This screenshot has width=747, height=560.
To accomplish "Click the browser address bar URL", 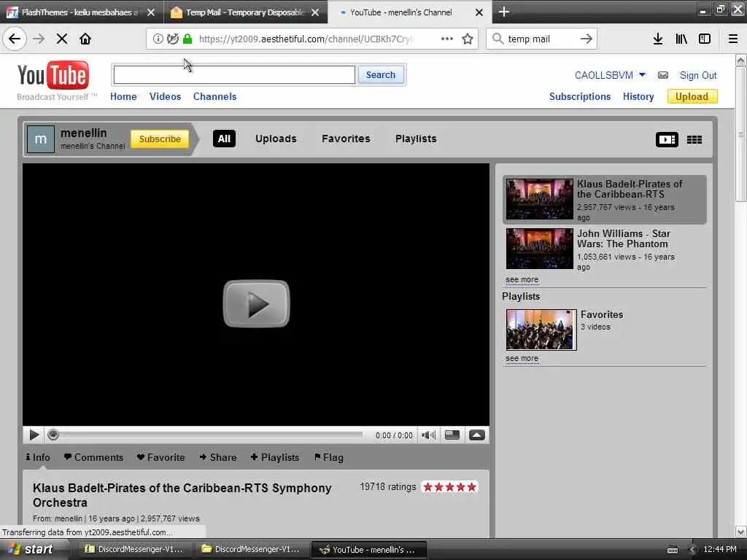I will 306,39.
